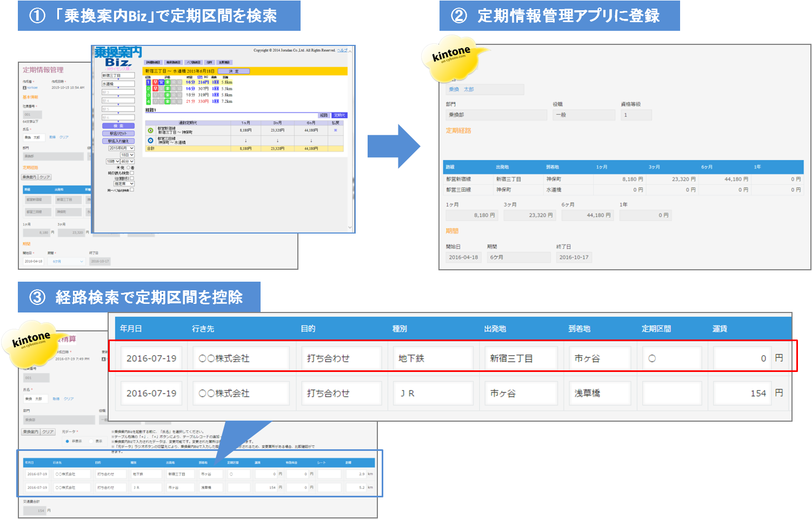Switch to the 定期代 tab
Viewport: 812px width, 519px height.
[x=340, y=115]
